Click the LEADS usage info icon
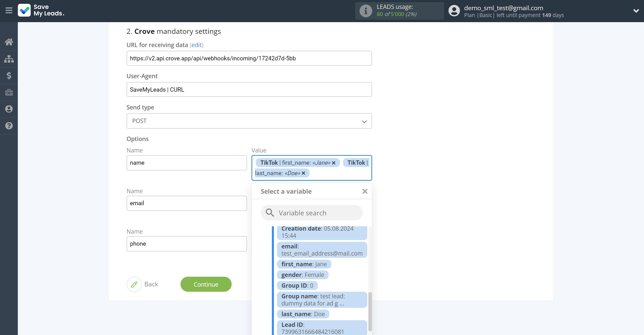The width and height of the screenshot is (644, 335). point(366,11)
